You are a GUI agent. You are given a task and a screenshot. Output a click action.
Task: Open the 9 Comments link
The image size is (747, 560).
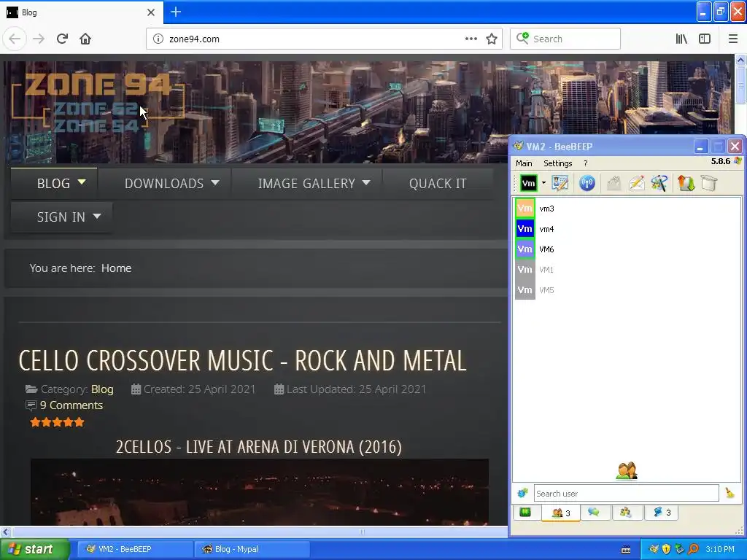click(71, 405)
